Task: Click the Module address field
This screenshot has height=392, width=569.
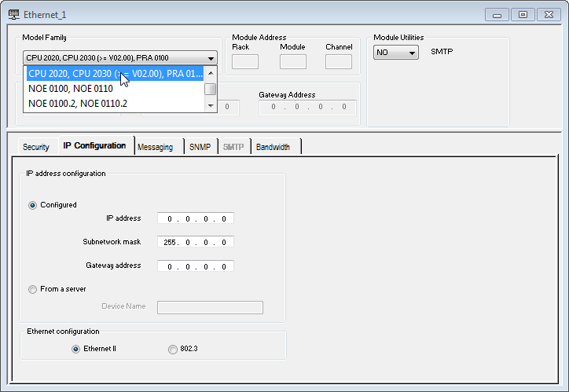Action: point(293,61)
